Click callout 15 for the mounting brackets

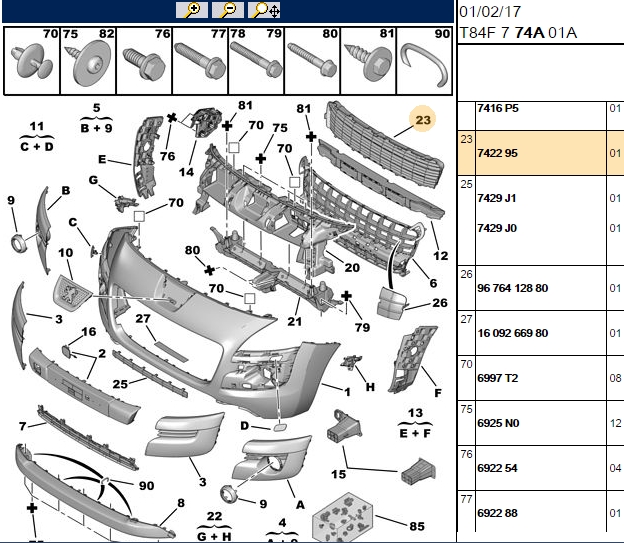338,474
